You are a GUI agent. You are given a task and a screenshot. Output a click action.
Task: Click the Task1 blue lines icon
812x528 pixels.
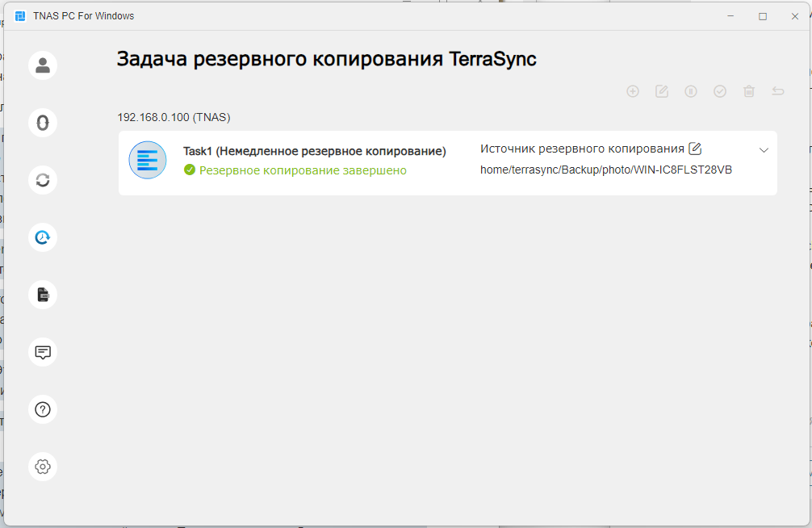point(148,160)
